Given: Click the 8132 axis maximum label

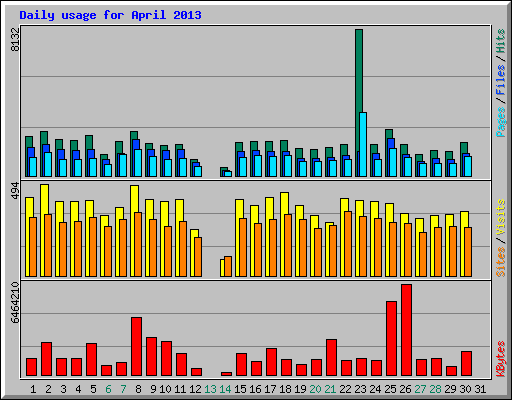Looking at the screenshot, I should [15, 39].
